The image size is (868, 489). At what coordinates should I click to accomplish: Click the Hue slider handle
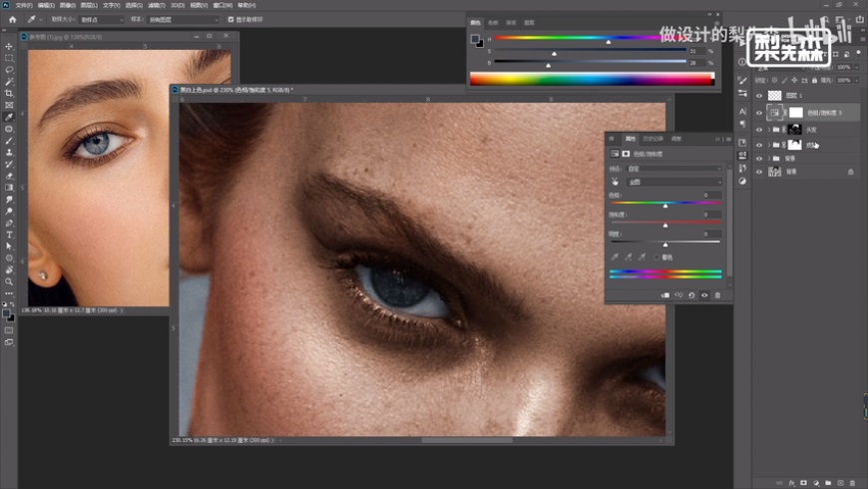pos(665,205)
